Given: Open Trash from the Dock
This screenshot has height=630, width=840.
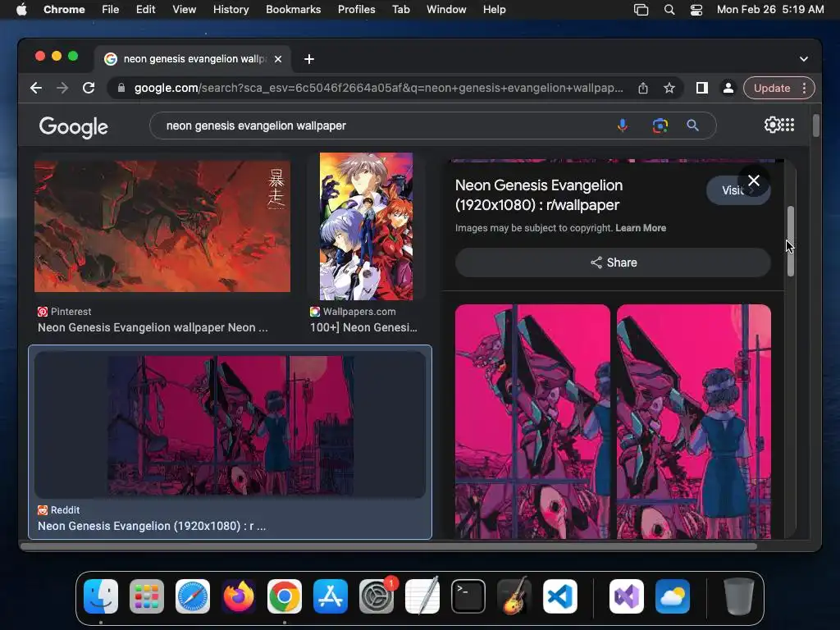Looking at the screenshot, I should point(739,596).
